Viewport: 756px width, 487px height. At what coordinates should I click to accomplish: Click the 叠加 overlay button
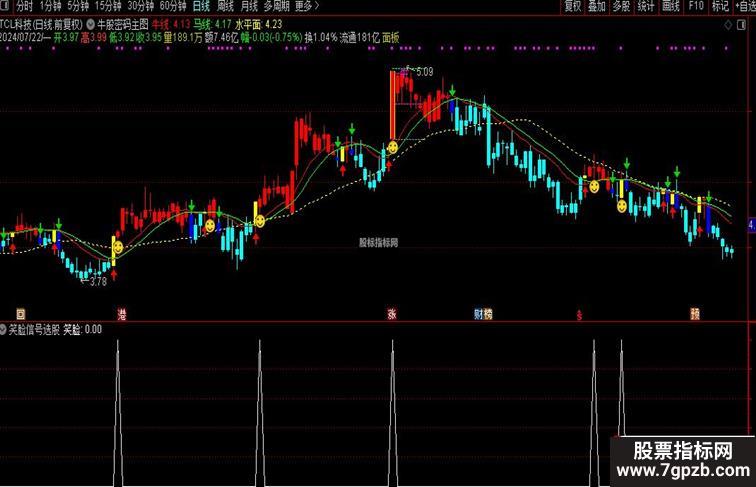[597, 6]
